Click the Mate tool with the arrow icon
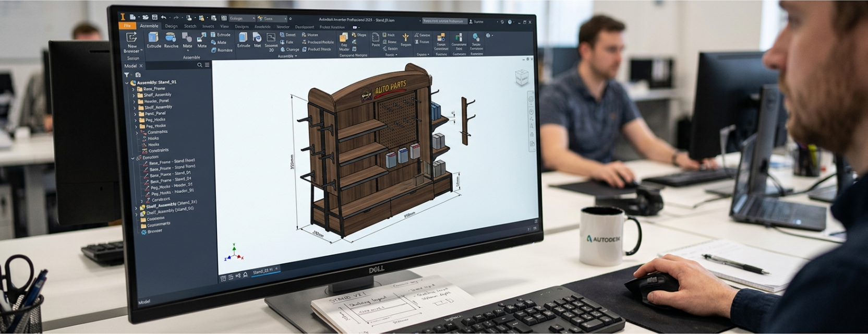 point(202,40)
